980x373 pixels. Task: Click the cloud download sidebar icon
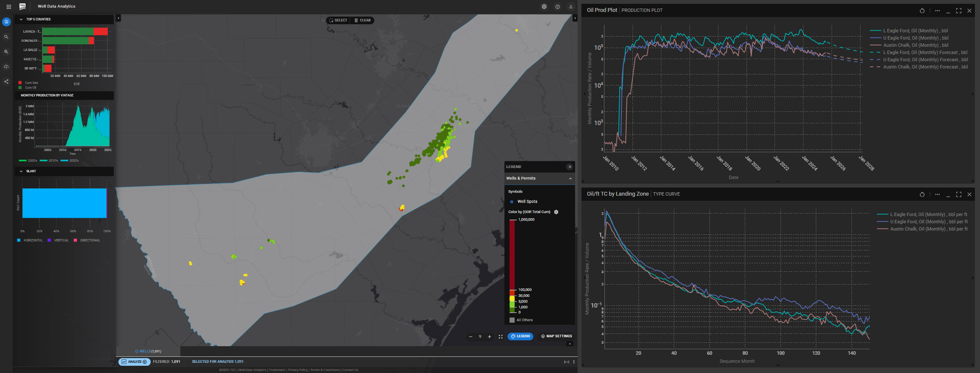point(6,67)
